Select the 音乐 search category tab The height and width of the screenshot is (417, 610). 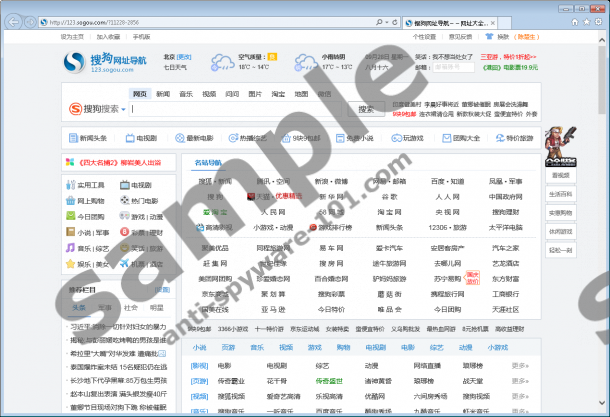187,93
